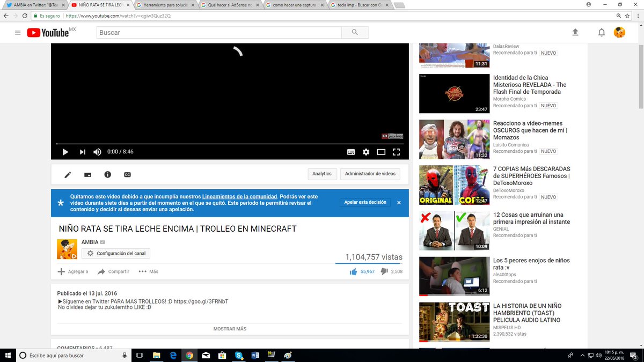Open File Explorer from taskbar

[x=156, y=355]
